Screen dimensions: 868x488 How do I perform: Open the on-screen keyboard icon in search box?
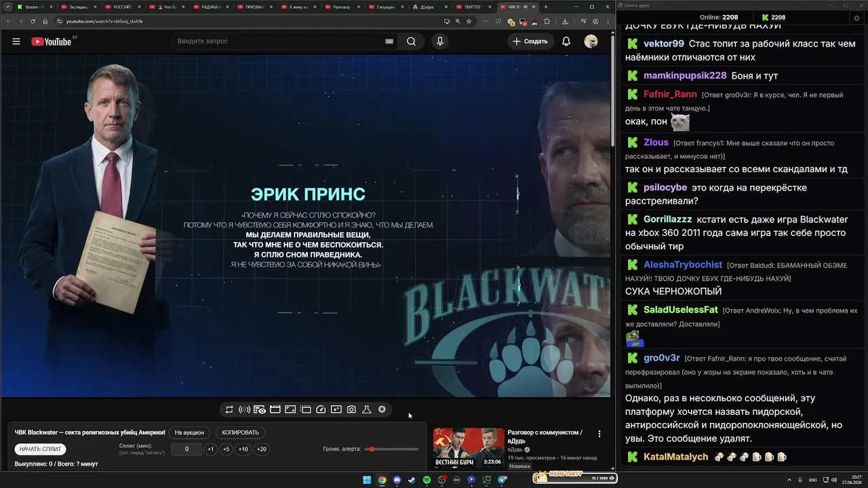coord(389,41)
